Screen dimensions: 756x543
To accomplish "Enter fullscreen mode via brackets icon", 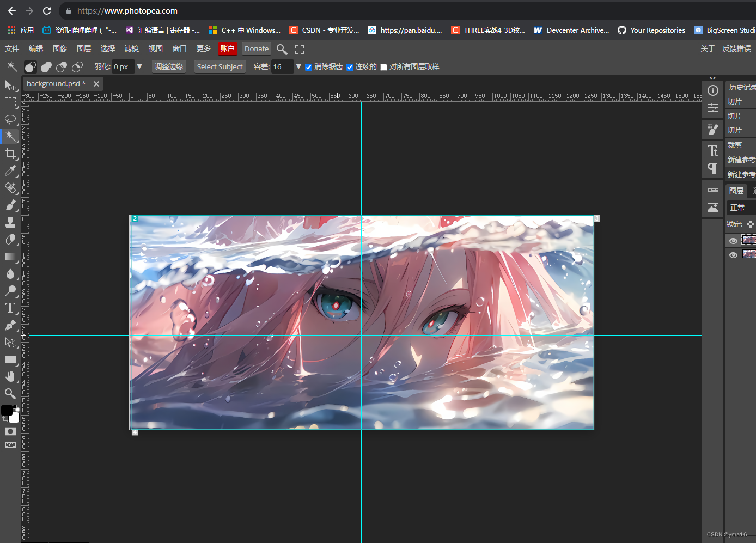I will (300, 49).
